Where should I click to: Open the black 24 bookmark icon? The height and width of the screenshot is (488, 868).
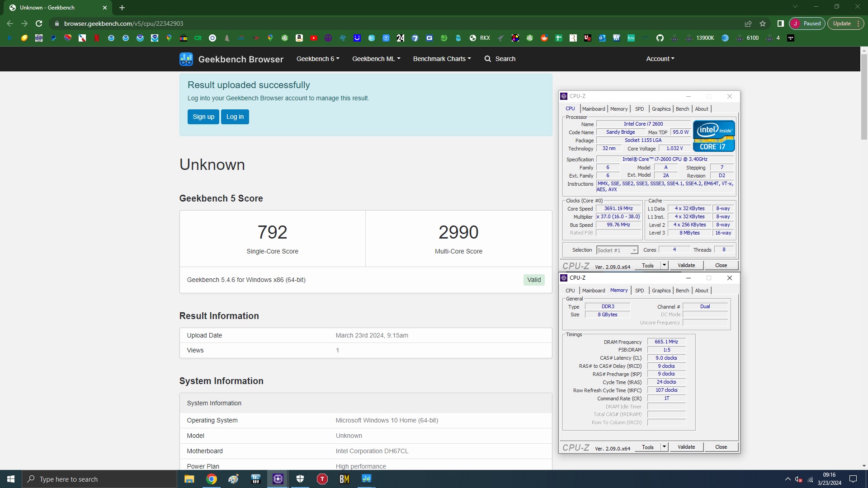tap(401, 38)
